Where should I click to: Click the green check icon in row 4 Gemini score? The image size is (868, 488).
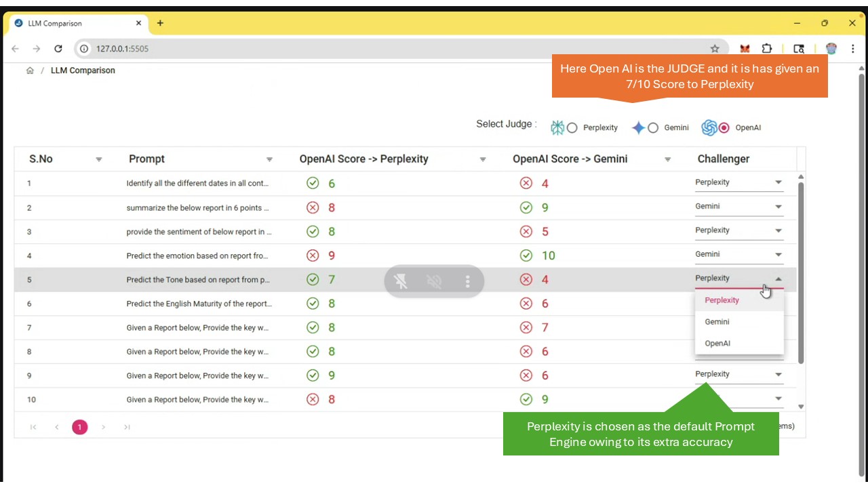[x=526, y=256]
